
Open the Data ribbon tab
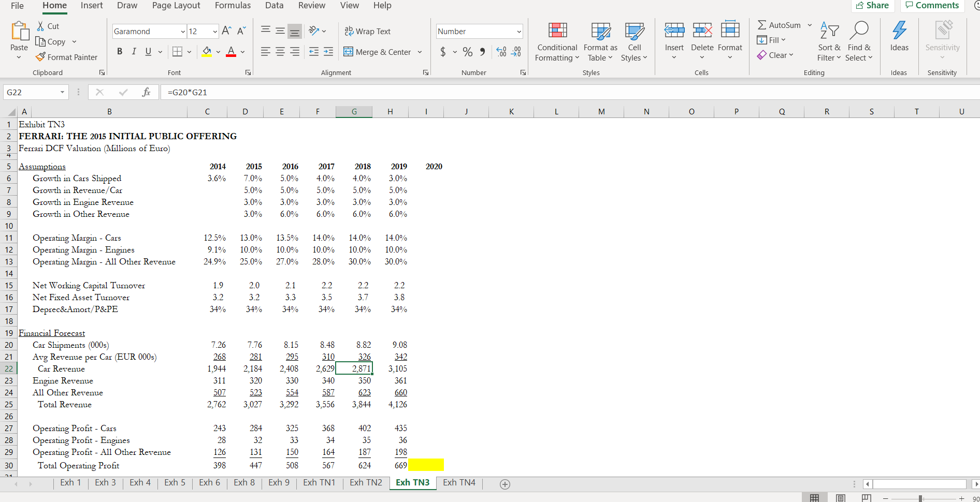tap(274, 5)
